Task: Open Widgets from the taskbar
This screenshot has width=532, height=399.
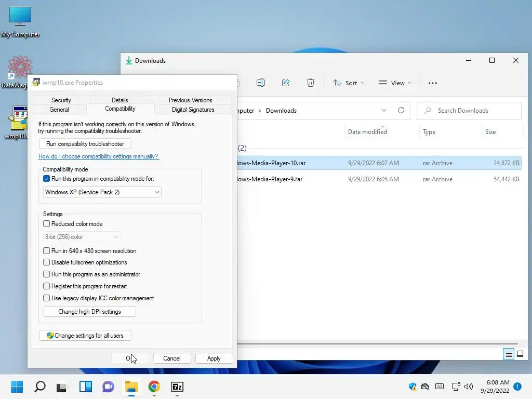Action: click(x=86, y=387)
